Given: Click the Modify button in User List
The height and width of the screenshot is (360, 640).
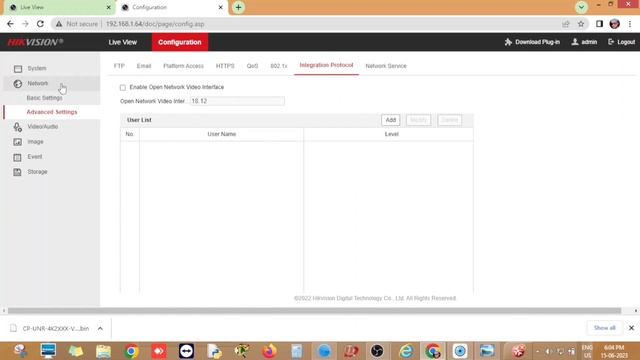Looking at the screenshot, I should 418,120.
